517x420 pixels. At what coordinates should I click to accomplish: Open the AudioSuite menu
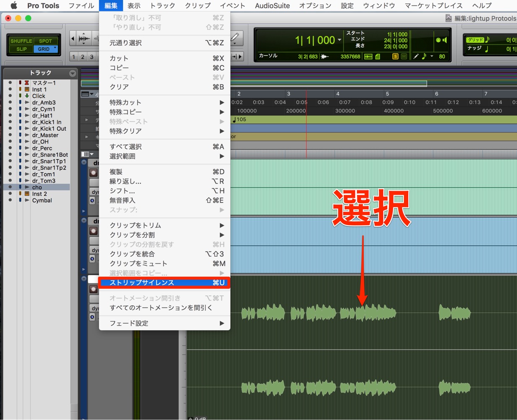tap(272, 5)
